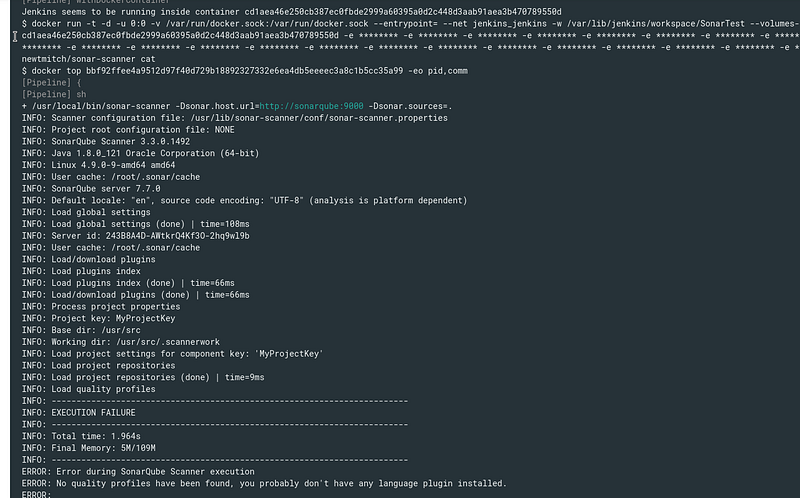
Task: Click the Java 1.8.0_121 Oracle line
Action: click(140, 153)
